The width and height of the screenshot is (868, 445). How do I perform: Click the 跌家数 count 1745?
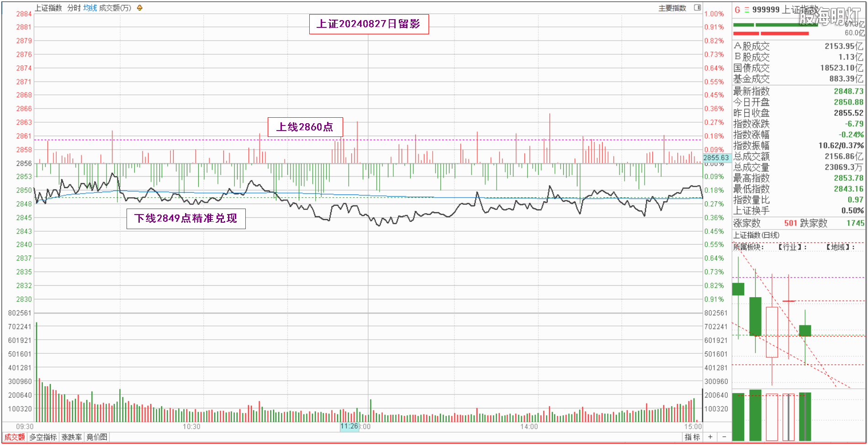(855, 223)
